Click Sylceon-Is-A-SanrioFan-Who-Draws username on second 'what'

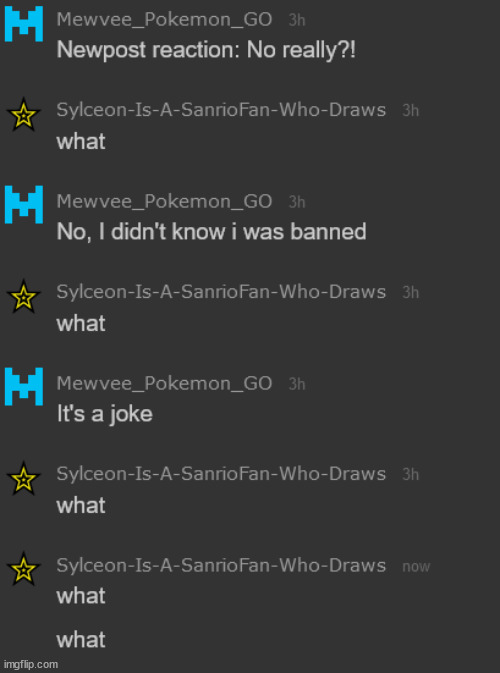[x=221, y=292]
